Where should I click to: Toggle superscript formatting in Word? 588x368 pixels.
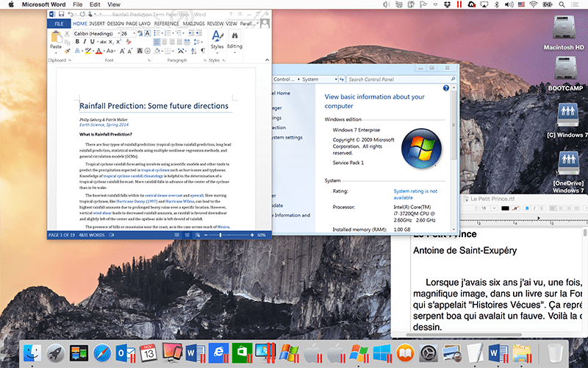click(118, 42)
